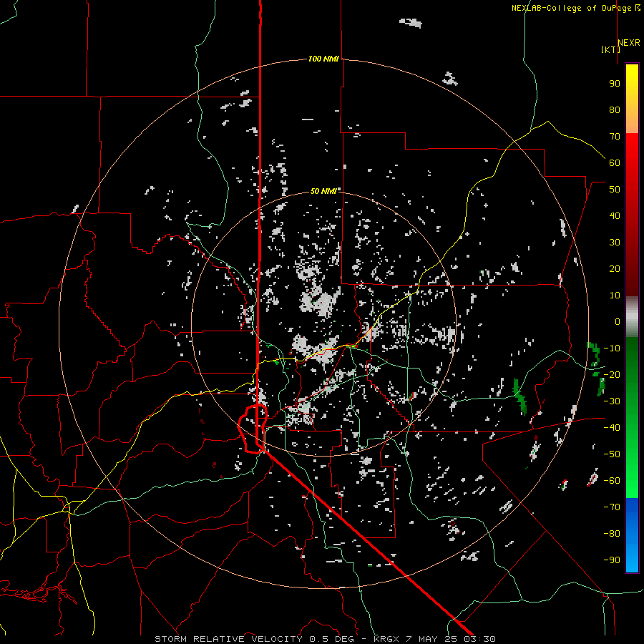Click the -30 value on velocity scale
The width and height of the screenshot is (644, 644).
[612, 401]
